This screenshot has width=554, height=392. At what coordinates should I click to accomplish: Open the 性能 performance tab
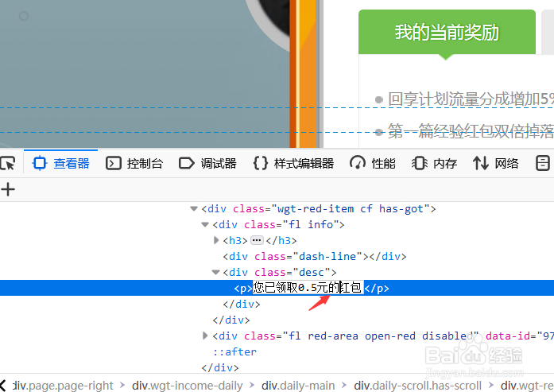point(373,163)
